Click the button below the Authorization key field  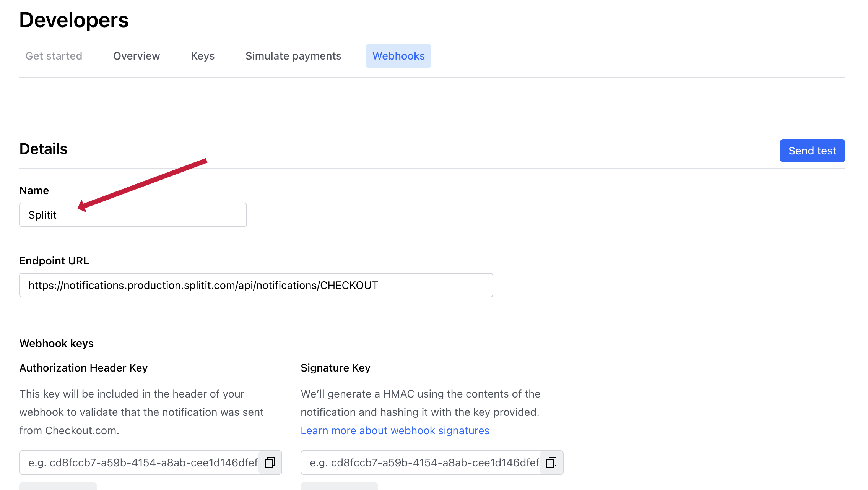[x=58, y=487]
